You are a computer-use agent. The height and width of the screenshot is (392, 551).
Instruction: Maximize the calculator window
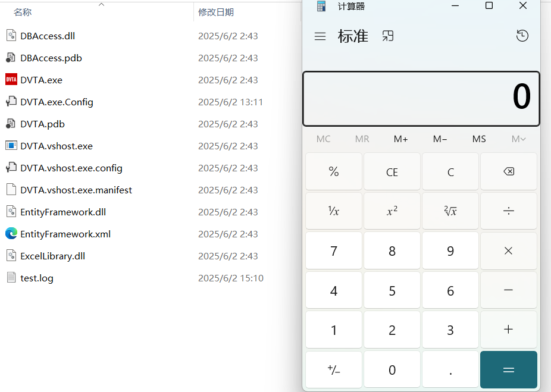489,5
